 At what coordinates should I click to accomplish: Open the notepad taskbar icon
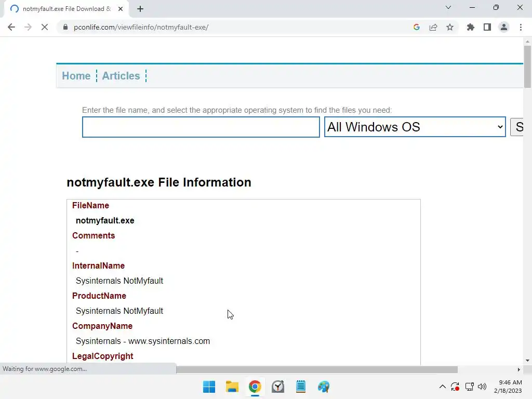pyautogui.click(x=301, y=387)
